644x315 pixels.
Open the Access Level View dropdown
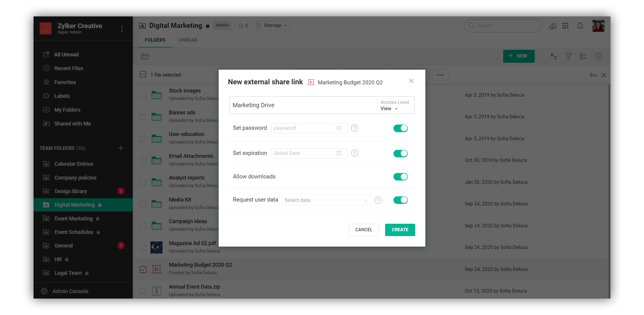[x=390, y=109]
